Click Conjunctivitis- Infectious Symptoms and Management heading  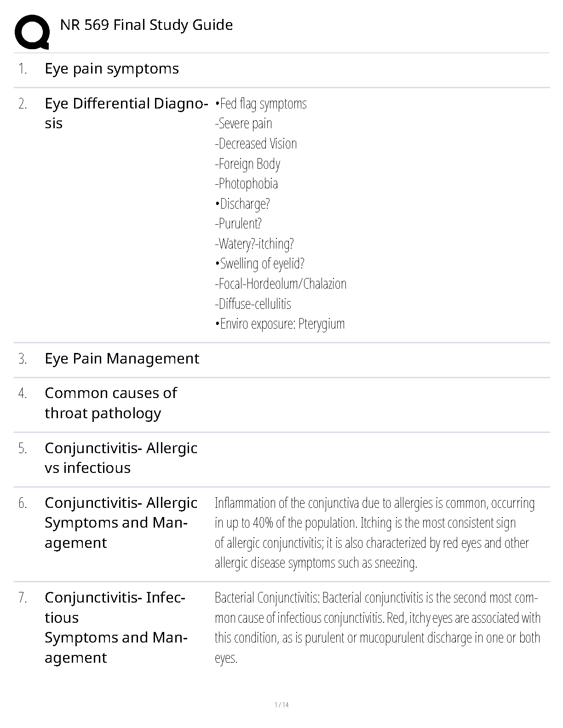(115, 627)
